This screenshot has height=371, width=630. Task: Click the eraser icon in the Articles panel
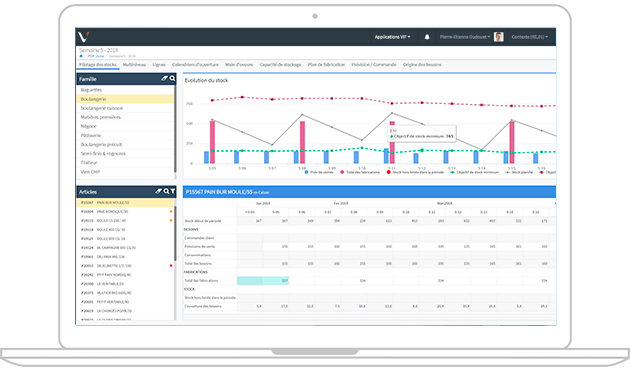[159, 192]
